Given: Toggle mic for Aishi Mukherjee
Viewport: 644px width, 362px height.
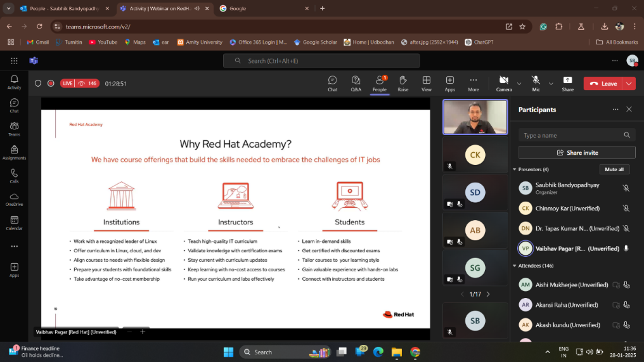Looking at the screenshot, I should click(x=626, y=285).
